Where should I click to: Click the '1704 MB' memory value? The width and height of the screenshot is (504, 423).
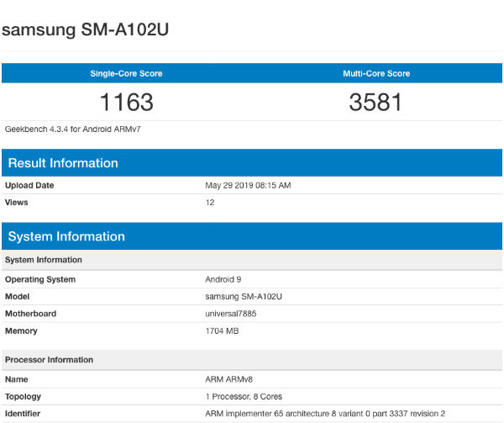tap(222, 331)
